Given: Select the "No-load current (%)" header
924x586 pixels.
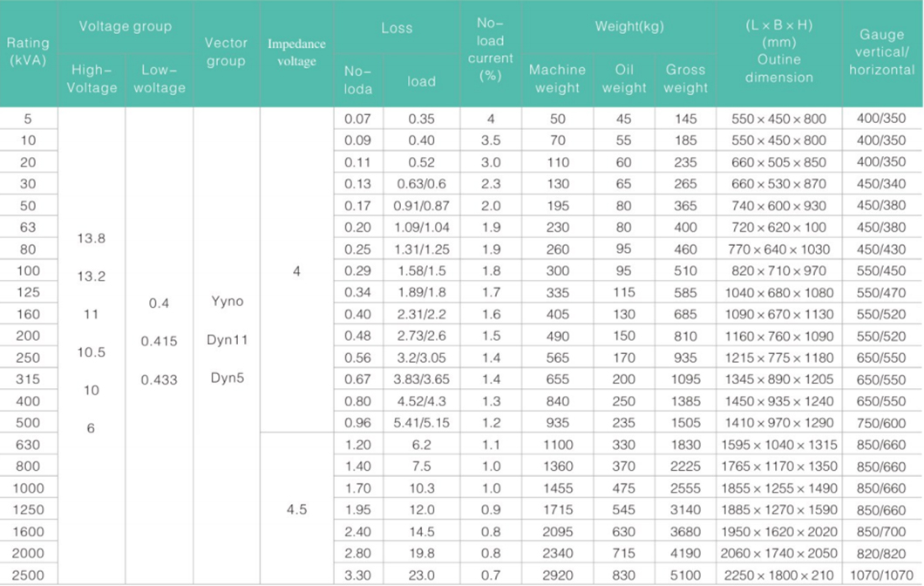Looking at the screenshot, I should tap(490, 50).
